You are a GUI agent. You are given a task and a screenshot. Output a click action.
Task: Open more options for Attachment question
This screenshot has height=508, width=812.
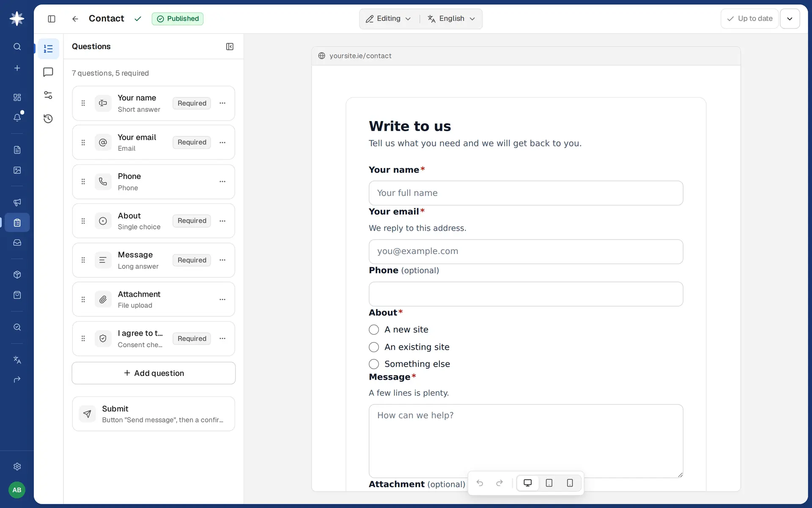point(222,299)
